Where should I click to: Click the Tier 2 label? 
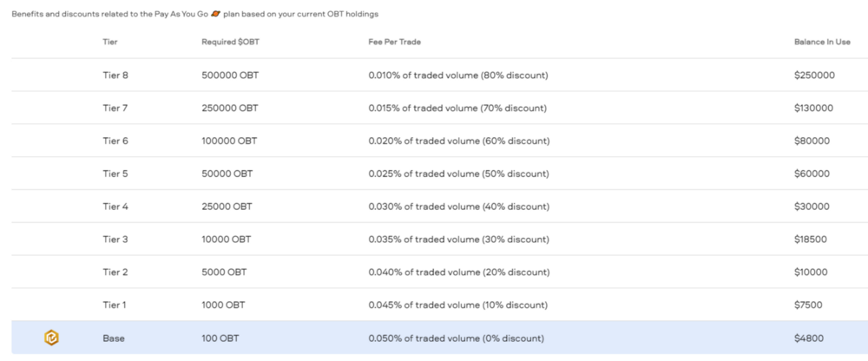(115, 272)
